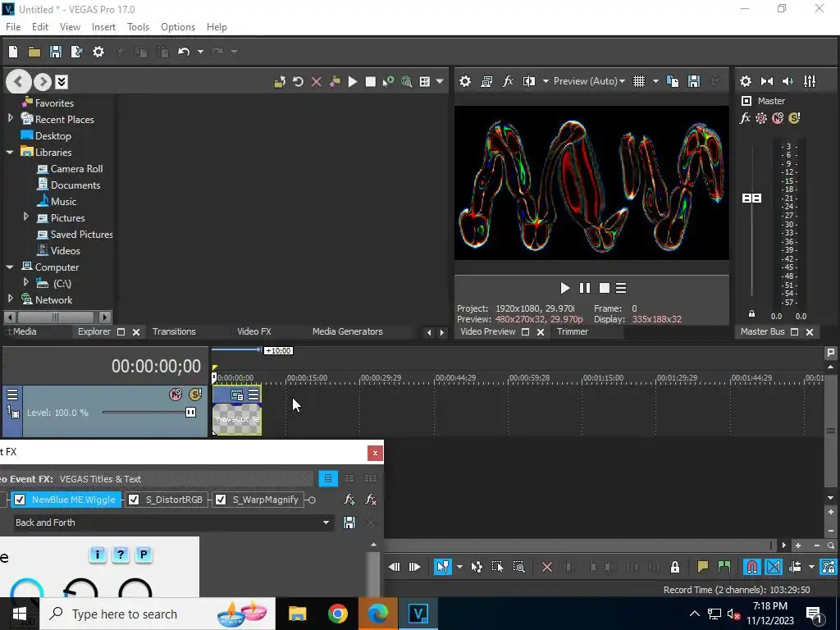
Task: Toggle Master Bus solo icon
Action: (794, 118)
